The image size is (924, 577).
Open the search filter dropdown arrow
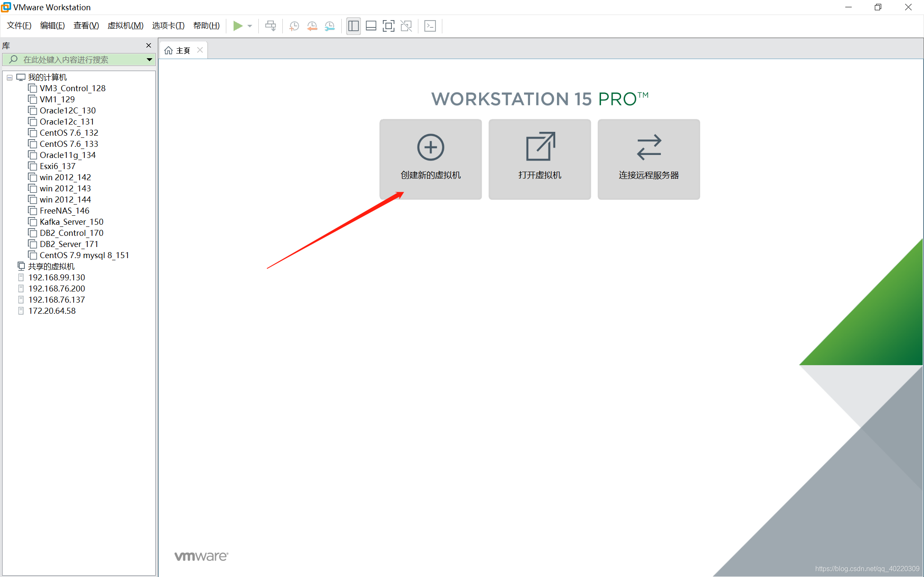[x=149, y=59]
